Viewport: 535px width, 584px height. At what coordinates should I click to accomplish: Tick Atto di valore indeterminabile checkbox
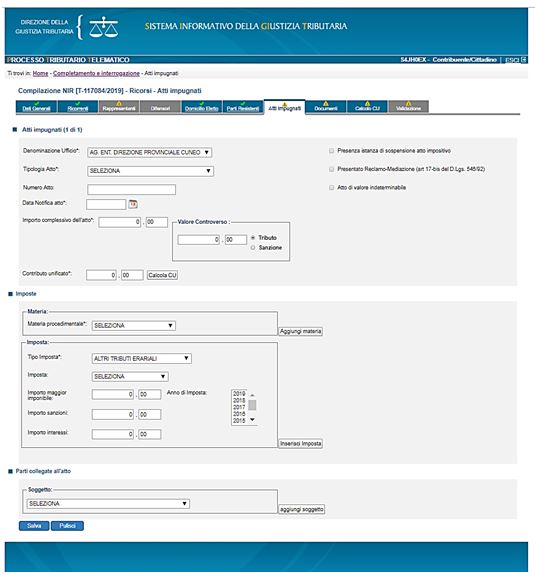(x=331, y=188)
